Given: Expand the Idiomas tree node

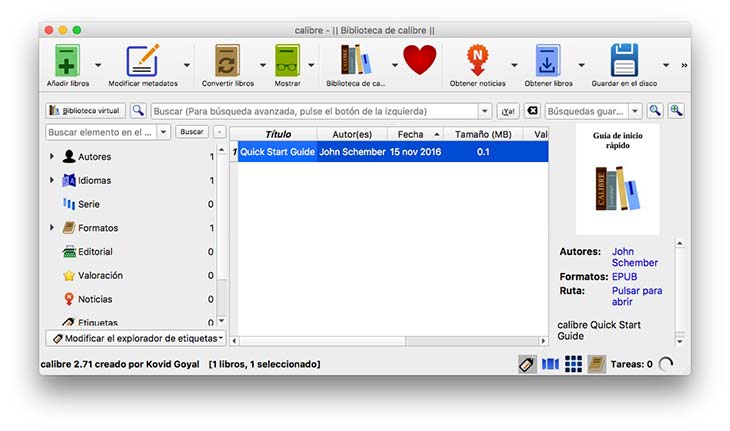Looking at the screenshot, I should click(52, 180).
